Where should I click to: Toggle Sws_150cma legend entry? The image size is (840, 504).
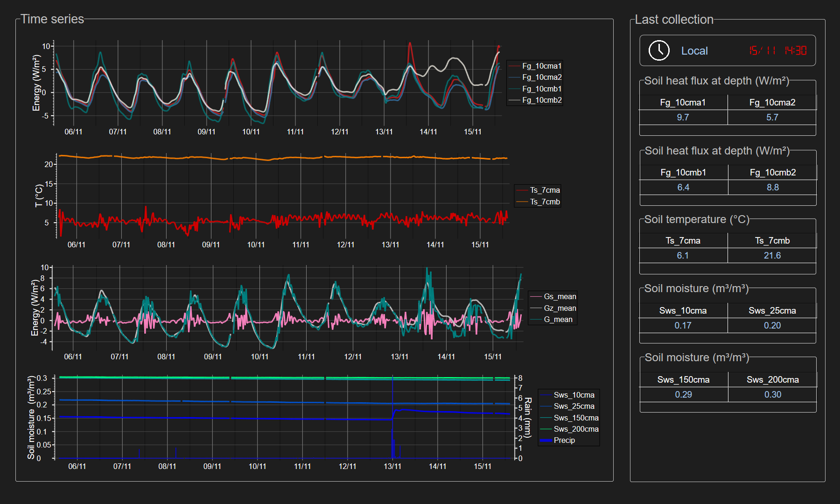coord(575,418)
